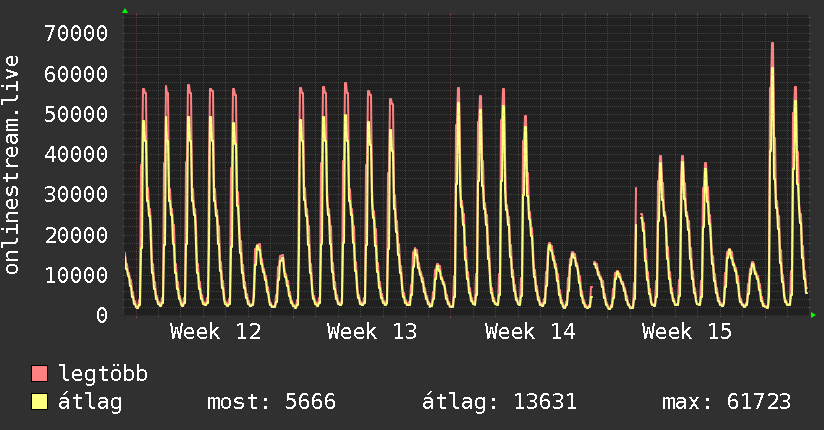Click the Week 12 axis label
Image resolution: width=824 pixels, height=430 pixels.
point(215,332)
